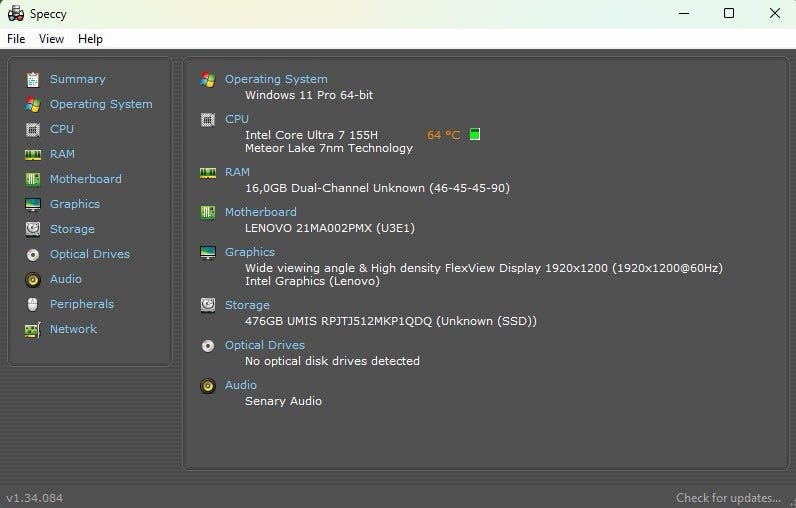Click the Intel Graphics (Lenovo) text
Screen dimensions: 796x508
[312, 281]
